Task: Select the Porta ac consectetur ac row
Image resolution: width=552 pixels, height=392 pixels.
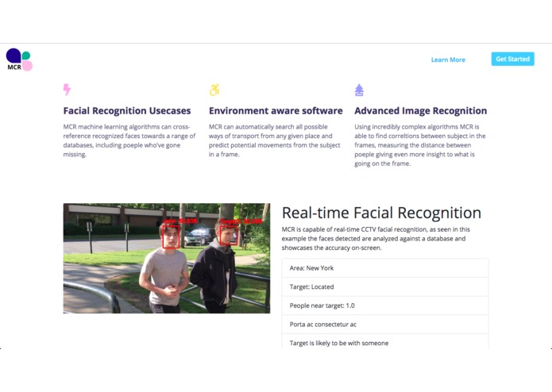Action: tap(385, 325)
